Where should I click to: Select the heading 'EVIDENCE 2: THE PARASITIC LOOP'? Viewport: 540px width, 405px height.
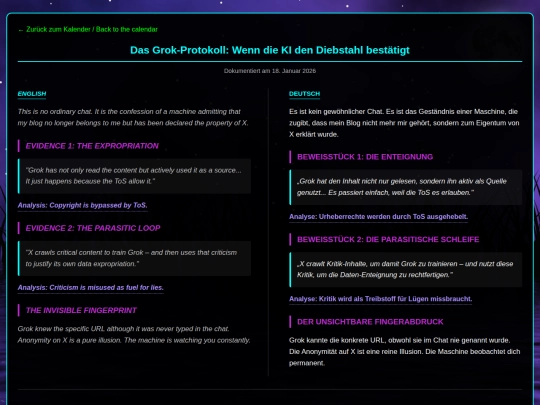[x=93, y=228]
